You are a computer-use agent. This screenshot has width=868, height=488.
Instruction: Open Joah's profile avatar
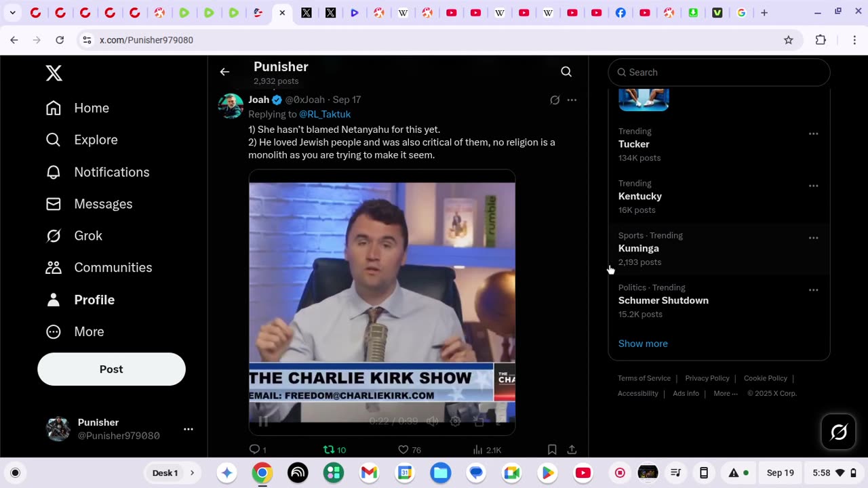pos(231,106)
